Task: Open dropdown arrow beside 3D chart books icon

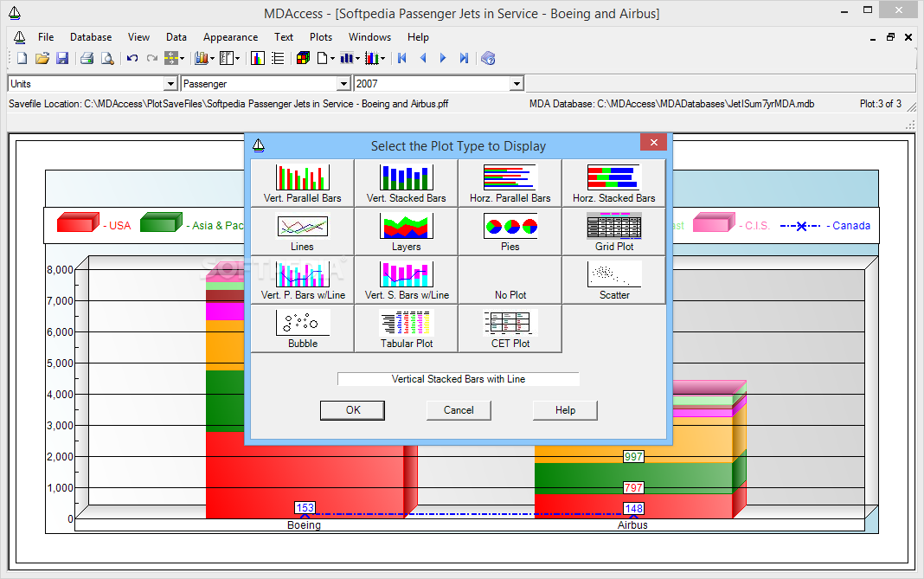Action: pyautogui.click(x=212, y=58)
